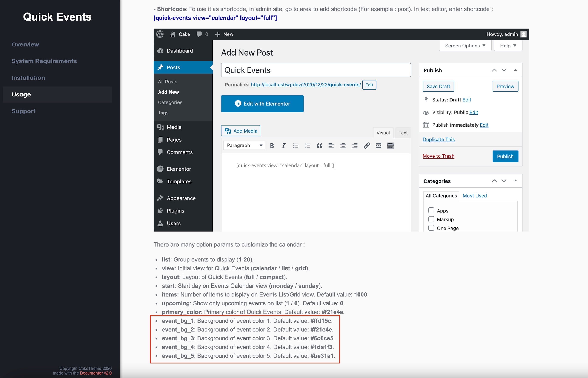Expand the Screen Options dropdown
Viewport: 588px width, 378px height.
click(465, 46)
